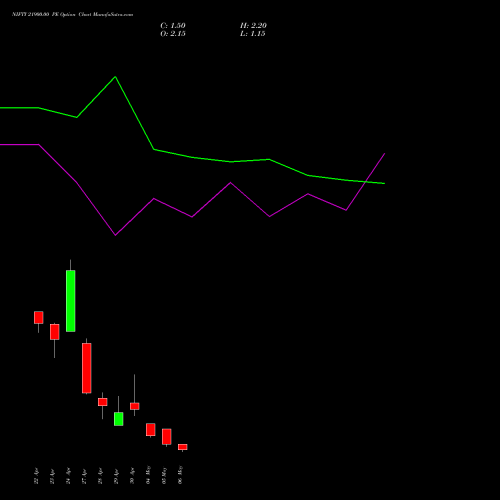500x500 pixels.
Task: Click the '06 May' date axis label
Action: coord(181,475)
